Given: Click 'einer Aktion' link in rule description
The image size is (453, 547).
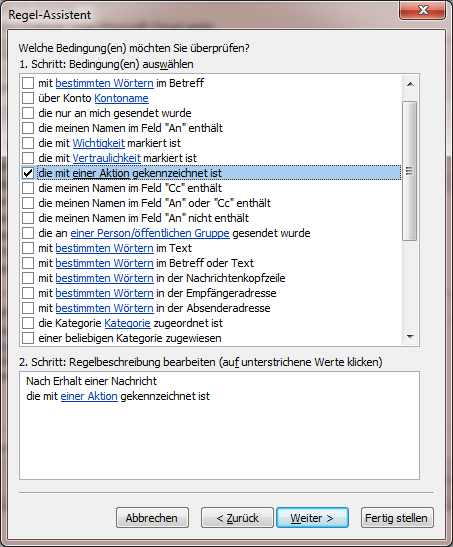Looking at the screenshot, I should click(89, 396).
